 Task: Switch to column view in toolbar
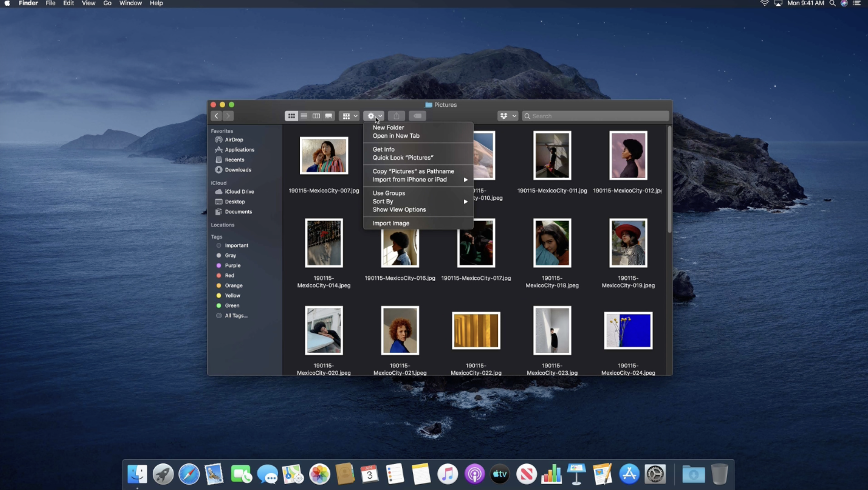pyautogui.click(x=316, y=116)
